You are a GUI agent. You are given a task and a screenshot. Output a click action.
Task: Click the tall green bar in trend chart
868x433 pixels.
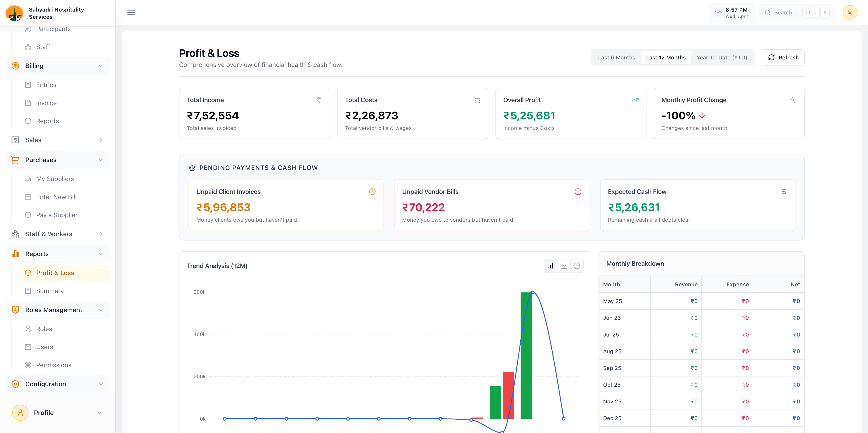pos(526,355)
